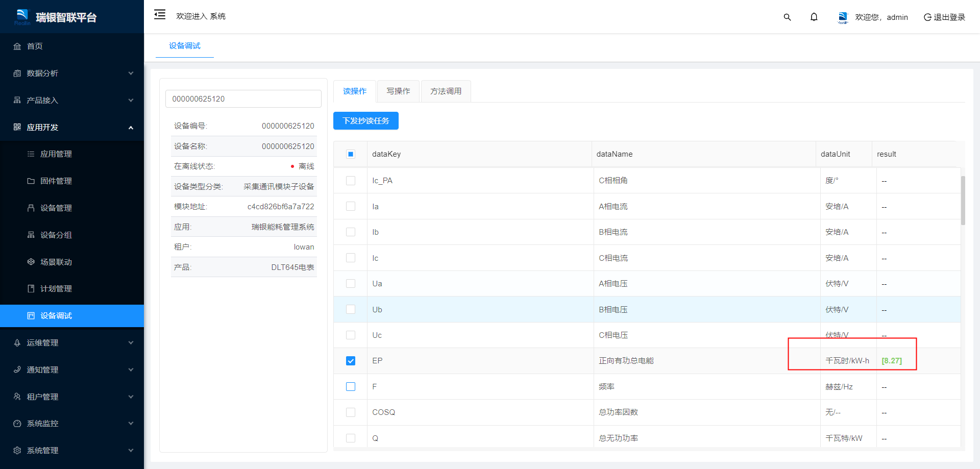
Task: Click the 通知管理 icon
Action: [x=17, y=369]
